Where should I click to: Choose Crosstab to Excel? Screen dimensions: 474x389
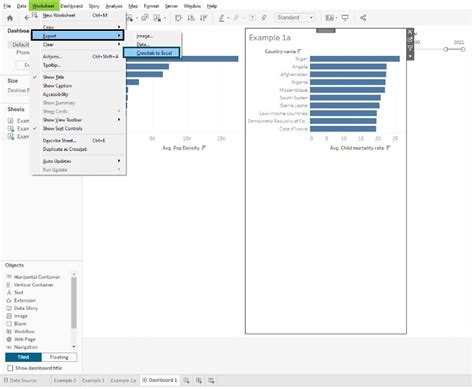tap(152, 53)
